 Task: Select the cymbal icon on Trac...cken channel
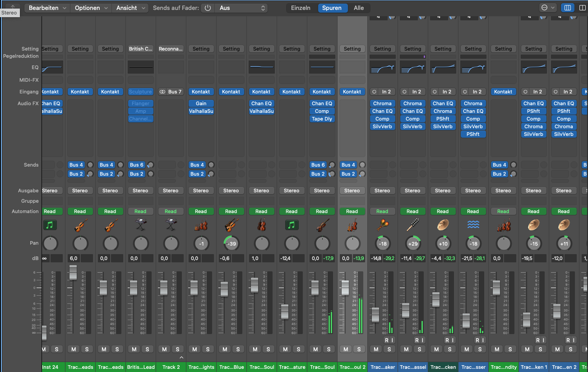point(443,225)
